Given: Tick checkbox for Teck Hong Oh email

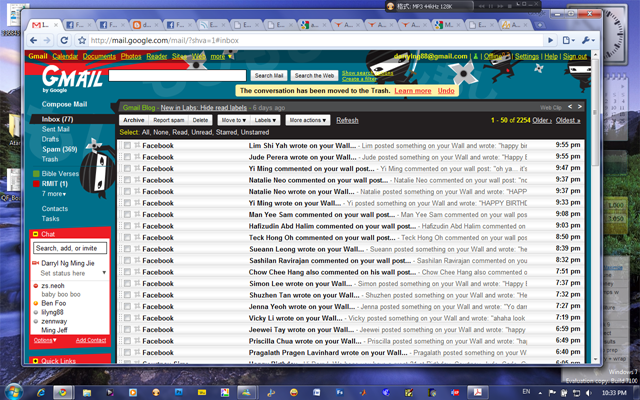Looking at the screenshot, I should [x=127, y=237].
